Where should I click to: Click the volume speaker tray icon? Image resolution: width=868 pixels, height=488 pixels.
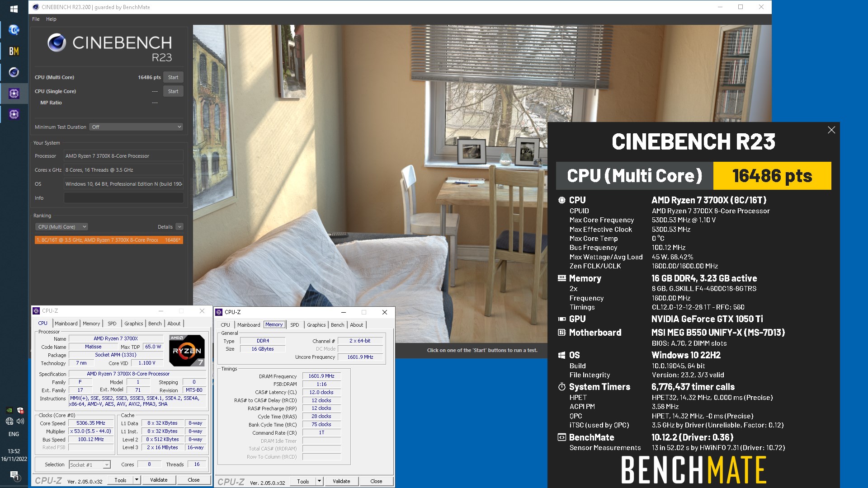click(x=20, y=421)
